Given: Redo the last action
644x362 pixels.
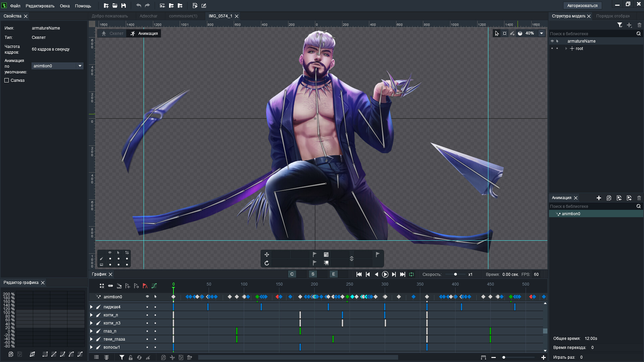Looking at the screenshot, I should tap(147, 6).
